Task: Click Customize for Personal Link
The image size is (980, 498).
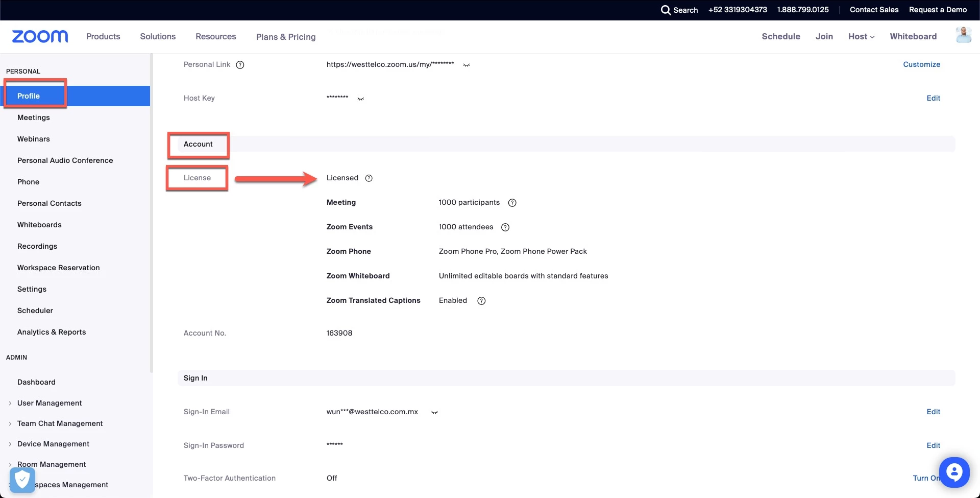Action: point(921,64)
